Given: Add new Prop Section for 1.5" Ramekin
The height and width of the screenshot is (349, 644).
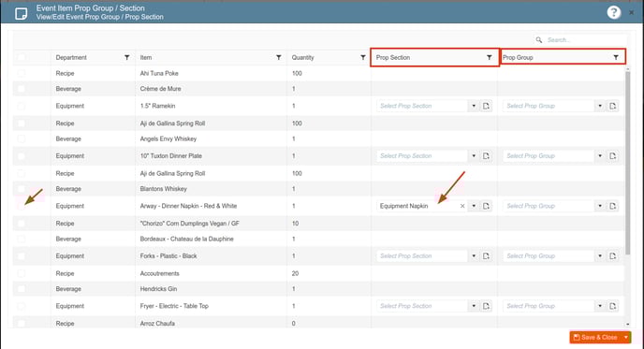Looking at the screenshot, I should [487, 106].
